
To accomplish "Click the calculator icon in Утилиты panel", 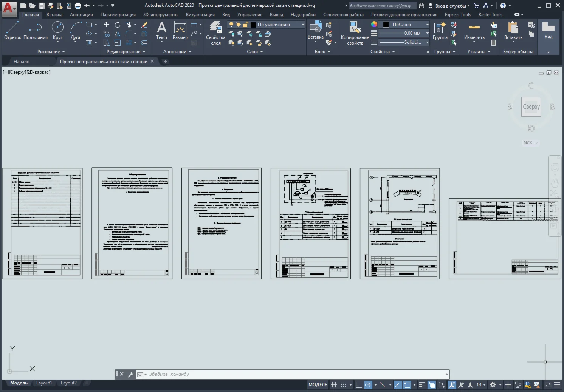I will coord(494,43).
